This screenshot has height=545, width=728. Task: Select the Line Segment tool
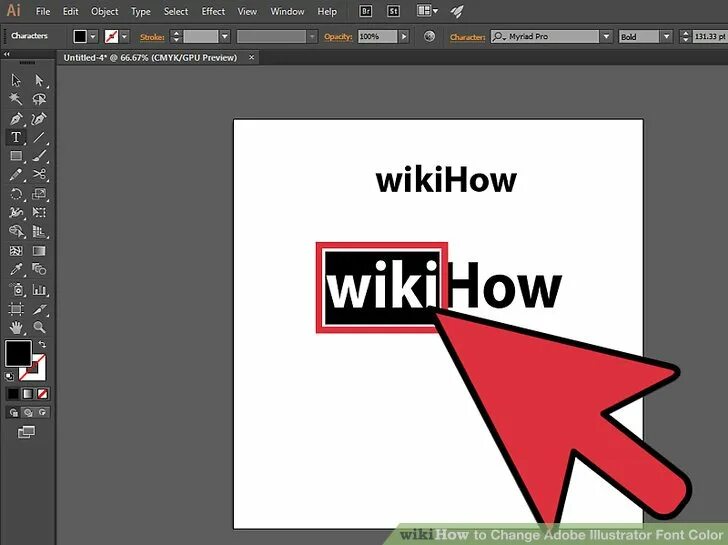39,137
